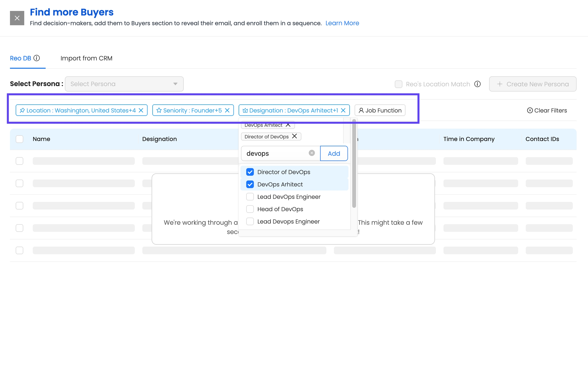Remove the DevOps Arhitect tag
Screen dimensions: 588x370
coord(288,125)
